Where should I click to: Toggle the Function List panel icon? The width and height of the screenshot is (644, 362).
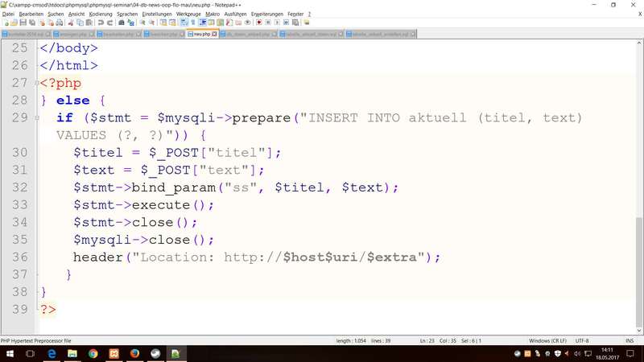(229, 23)
